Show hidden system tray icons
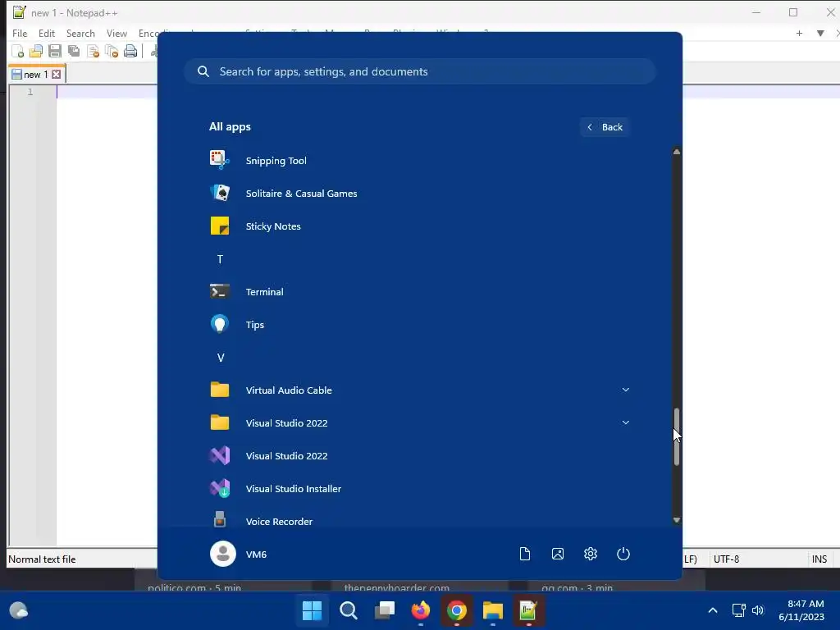840x630 pixels. coord(713,610)
